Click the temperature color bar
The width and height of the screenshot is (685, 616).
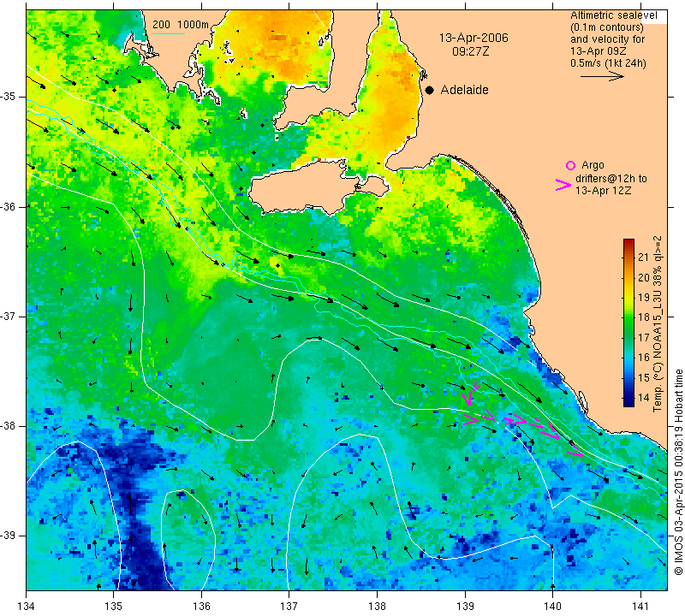628,323
